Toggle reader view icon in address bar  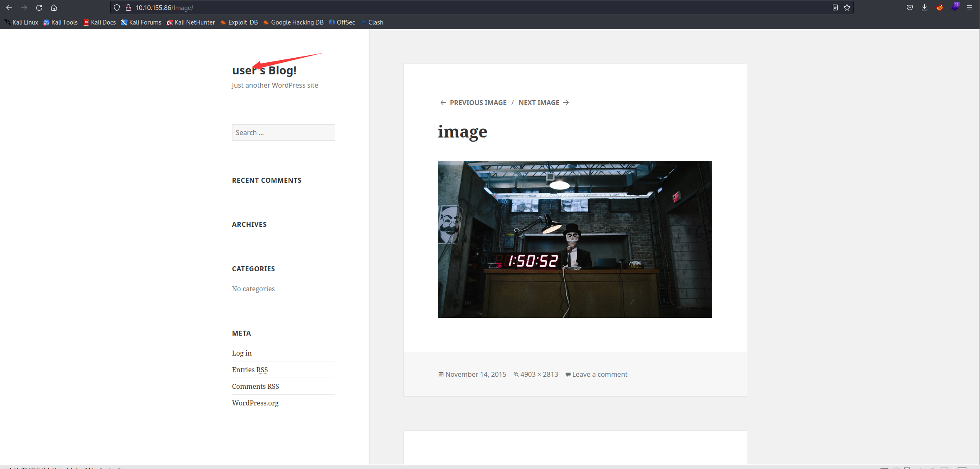click(835, 7)
